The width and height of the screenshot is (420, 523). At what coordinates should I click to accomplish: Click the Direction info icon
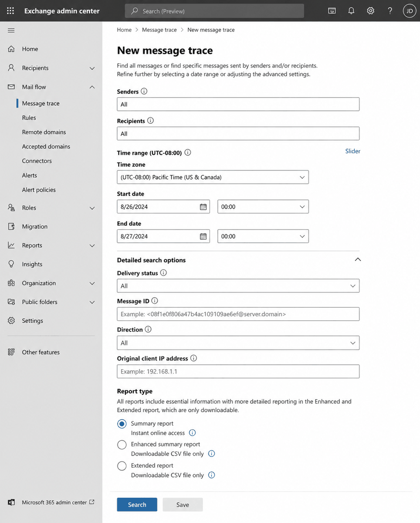click(x=148, y=329)
